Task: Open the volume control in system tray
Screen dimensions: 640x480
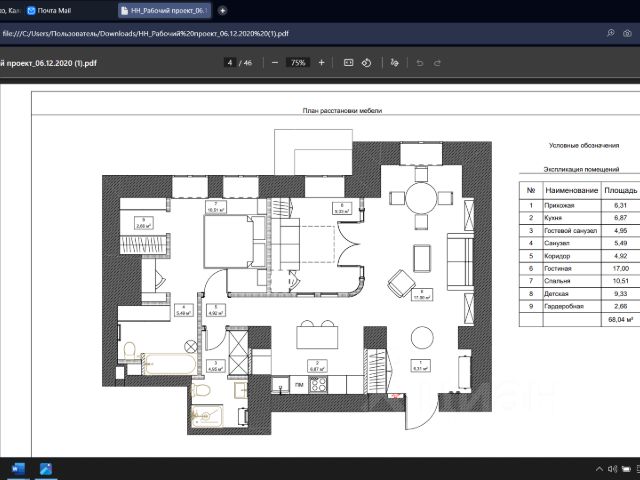Action: click(612, 469)
